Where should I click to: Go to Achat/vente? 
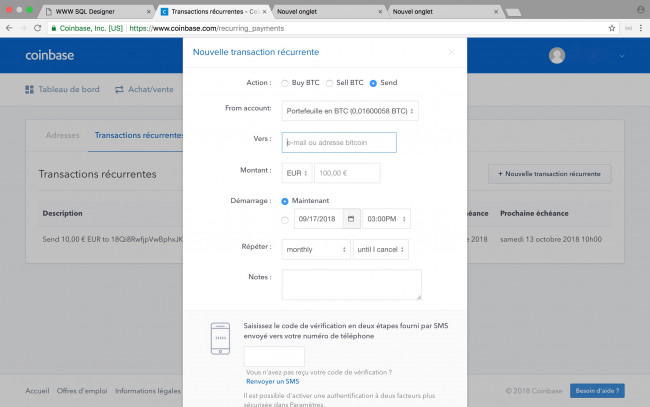point(144,89)
